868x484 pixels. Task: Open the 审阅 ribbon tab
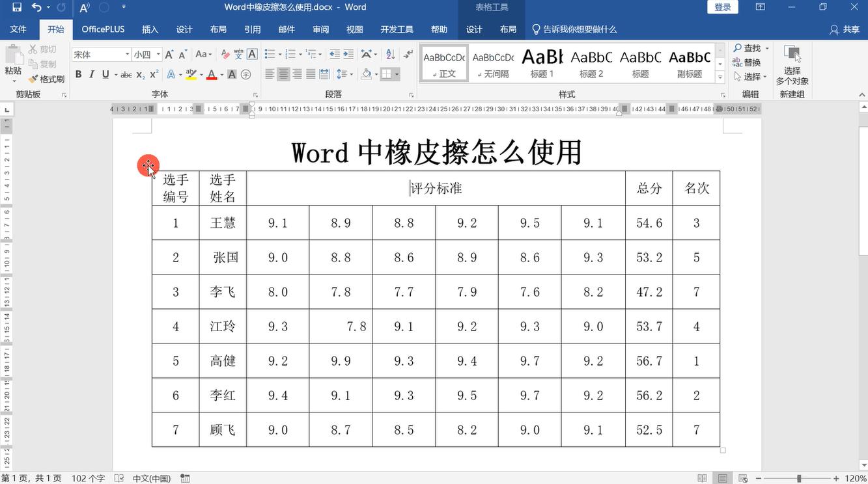click(x=320, y=29)
